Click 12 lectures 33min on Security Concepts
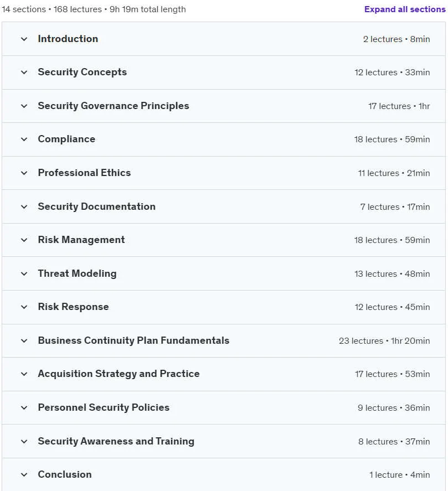This screenshot has height=491, width=448. [x=392, y=73]
